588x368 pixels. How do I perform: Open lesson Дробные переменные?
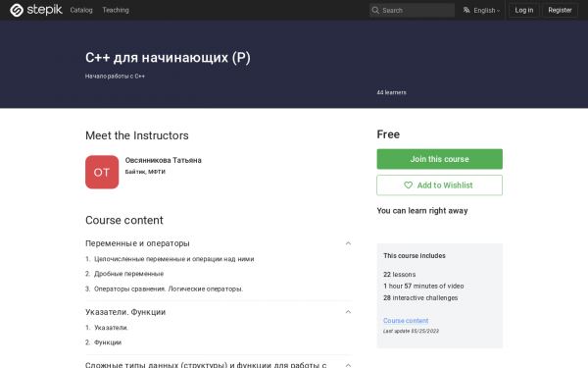point(128,274)
